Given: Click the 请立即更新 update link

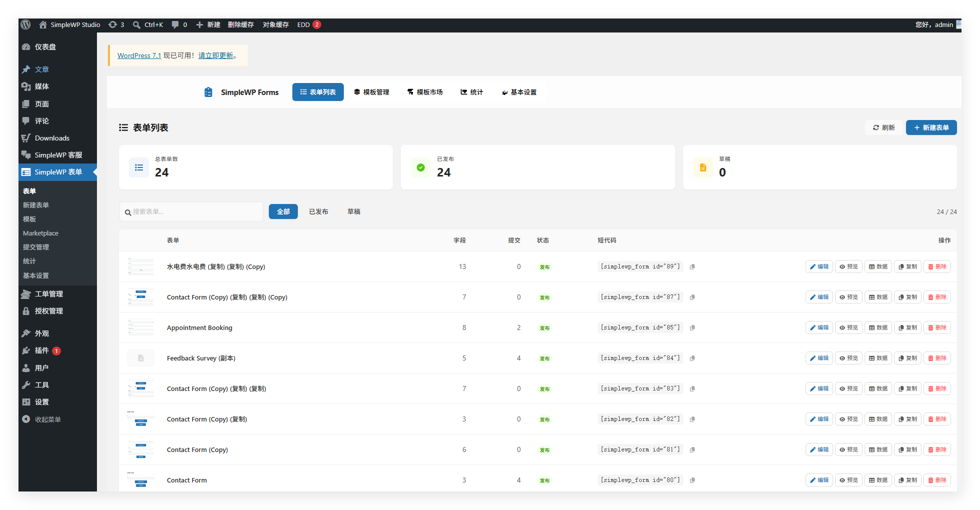Looking at the screenshot, I should tap(216, 55).
